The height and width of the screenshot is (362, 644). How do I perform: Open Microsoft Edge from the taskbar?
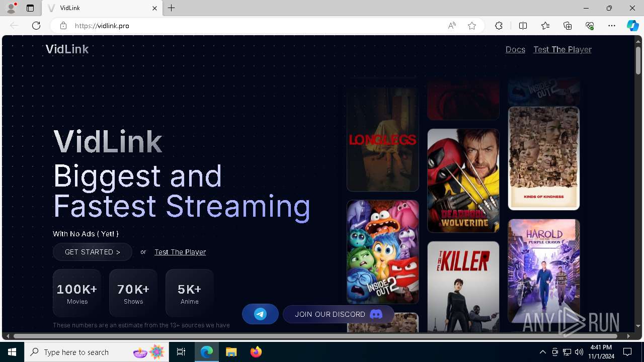(207, 352)
